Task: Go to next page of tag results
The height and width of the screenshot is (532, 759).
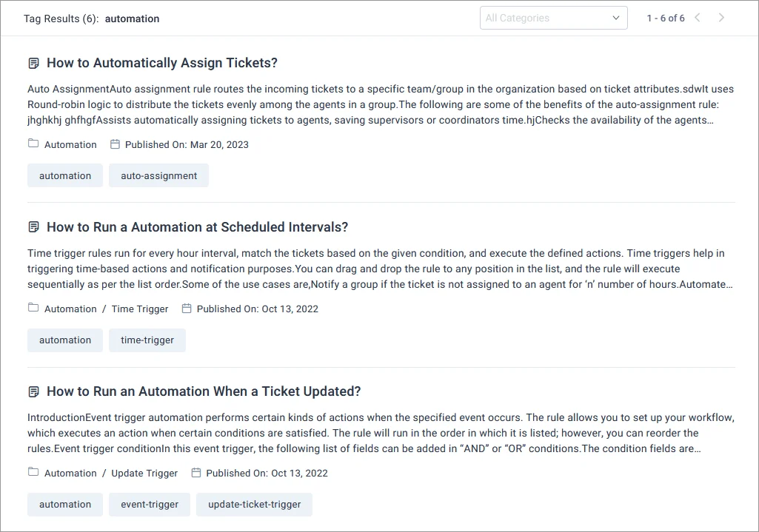Action: tap(722, 18)
